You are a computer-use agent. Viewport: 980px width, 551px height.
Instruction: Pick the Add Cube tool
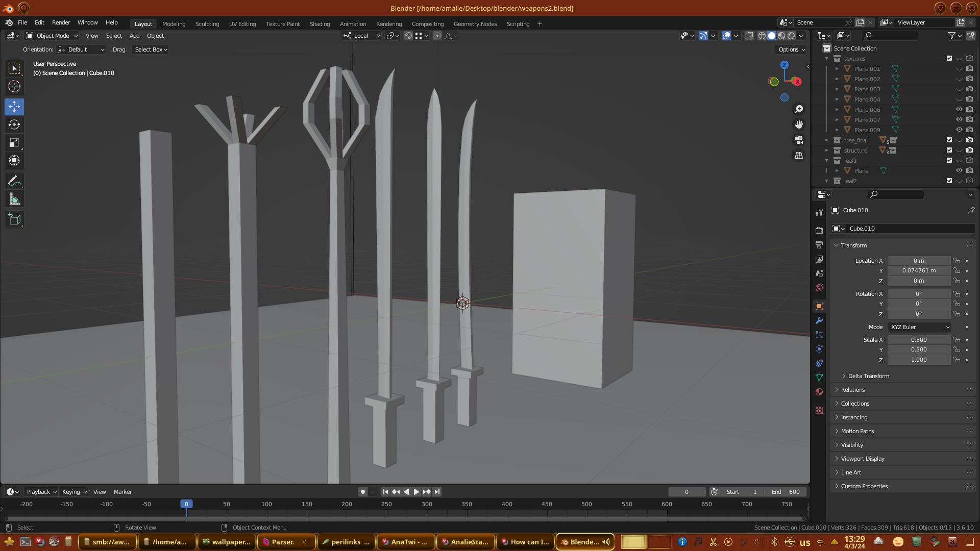pos(14,219)
